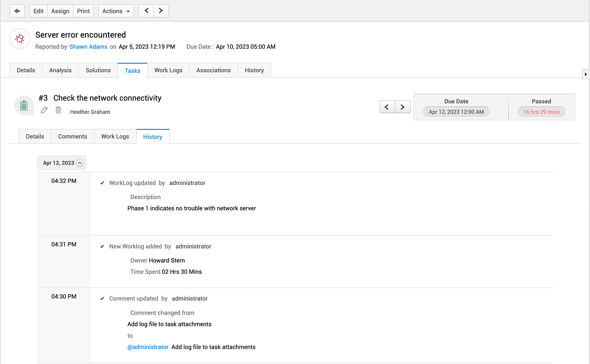Open Shawn Adams reporter link
Image resolution: width=590 pixels, height=364 pixels.
(x=88, y=47)
